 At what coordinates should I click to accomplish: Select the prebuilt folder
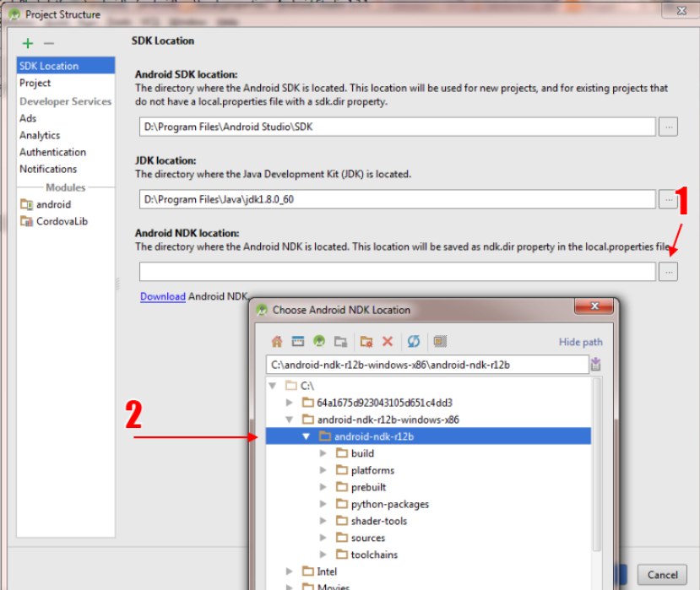point(368,487)
